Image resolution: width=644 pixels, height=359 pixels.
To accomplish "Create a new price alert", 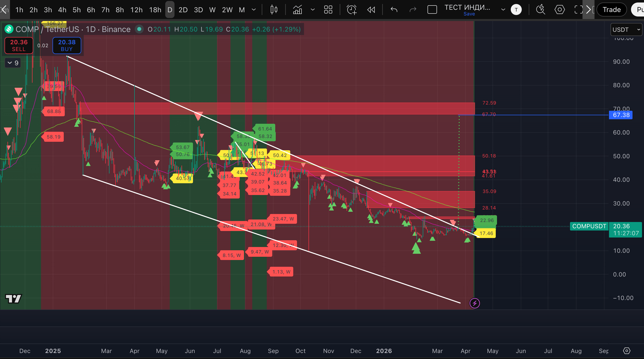I will (351, 10).
